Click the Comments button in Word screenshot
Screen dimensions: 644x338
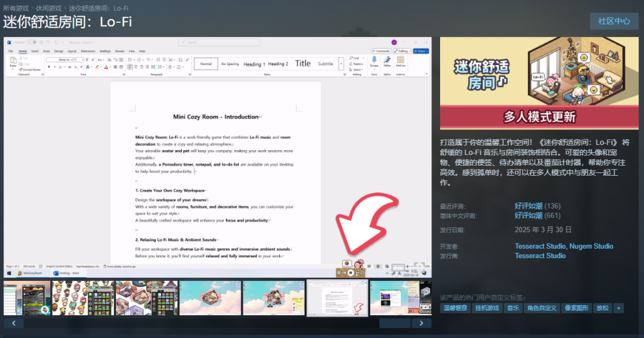coord(381,52)
